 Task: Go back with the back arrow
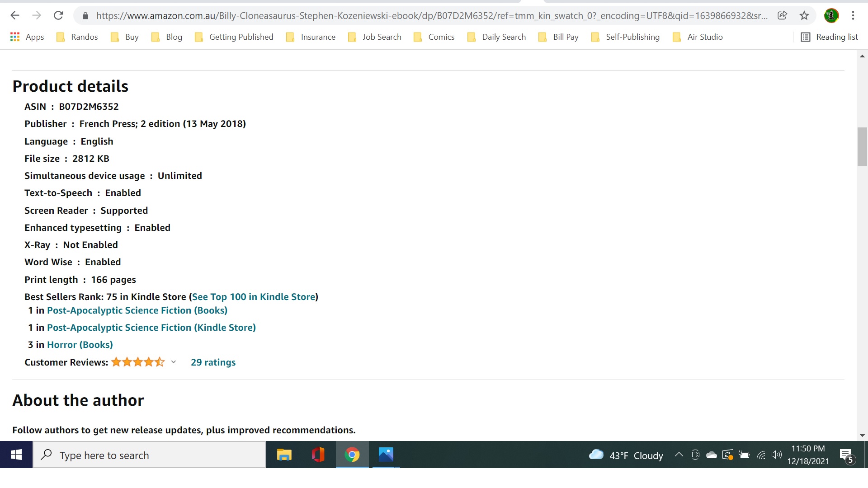15,15
